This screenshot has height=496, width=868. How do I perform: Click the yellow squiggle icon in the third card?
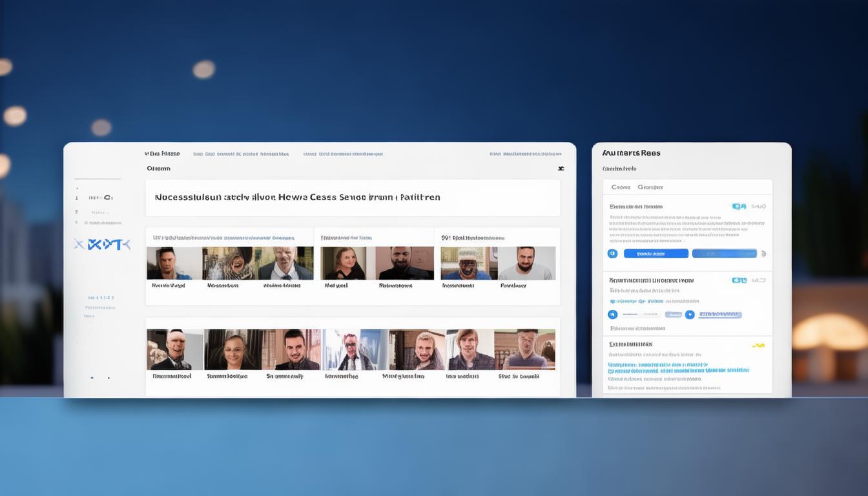[758, 346]
